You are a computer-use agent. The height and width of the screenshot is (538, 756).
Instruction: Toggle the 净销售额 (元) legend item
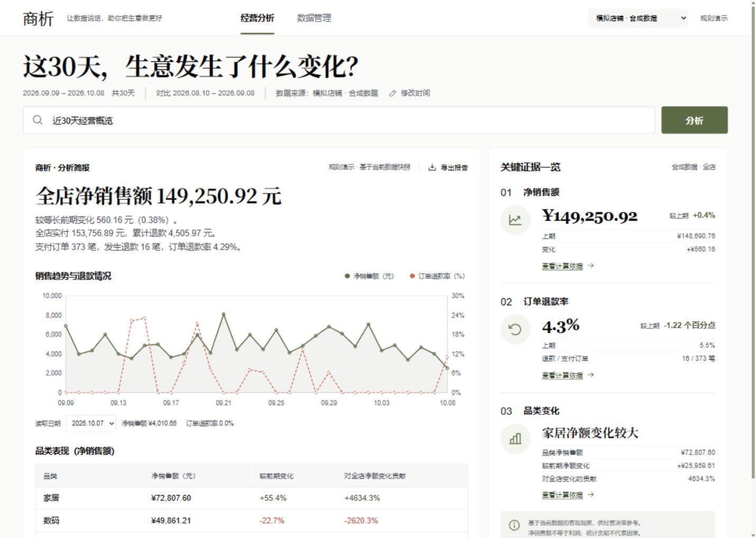369,276
